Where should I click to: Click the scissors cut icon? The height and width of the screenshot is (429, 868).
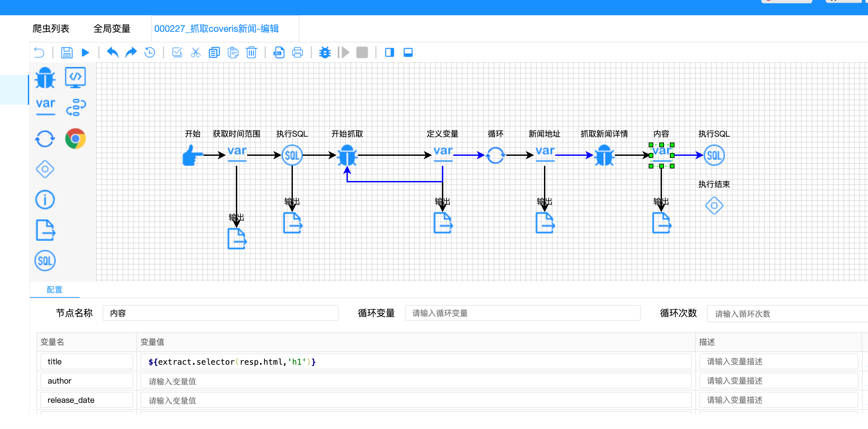[195, 53]
